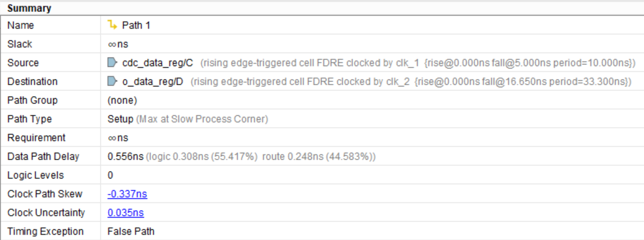Click the clk_2 destination clock description
This screenshot has width=644, height=240.
pos(411,81)
